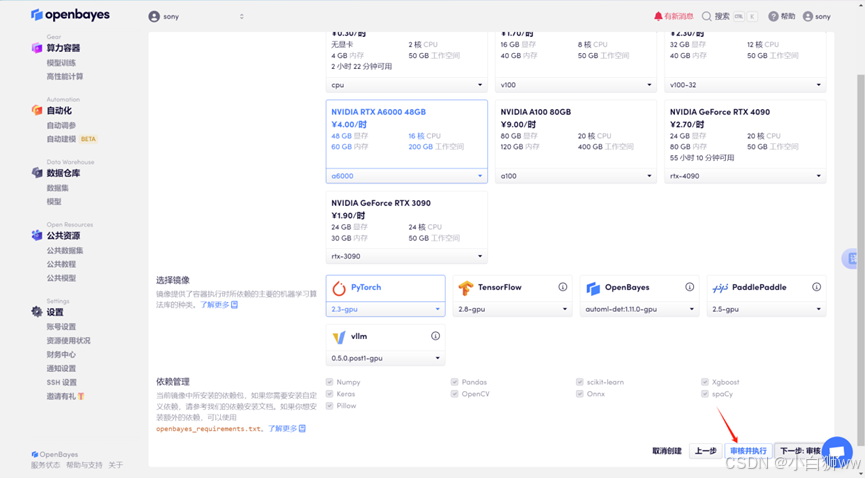Click the PaddlePaddle logo icon

[x=720, y=288]
